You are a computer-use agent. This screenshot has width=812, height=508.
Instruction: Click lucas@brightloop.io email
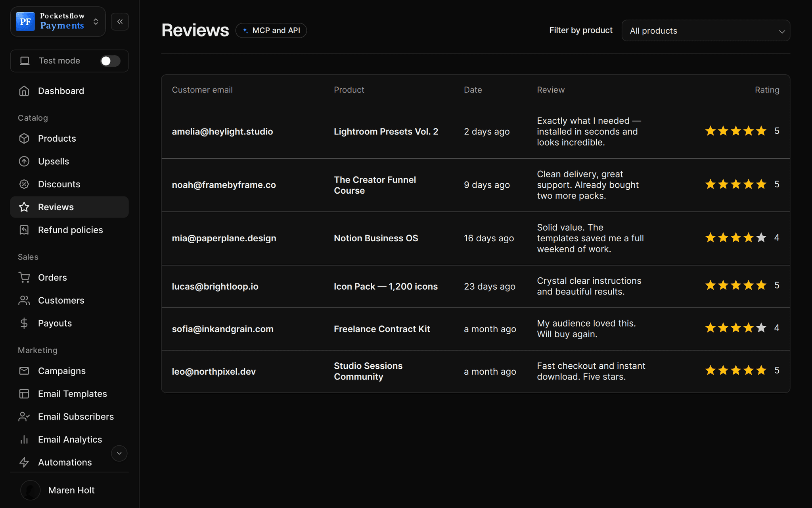tap(215, 287)
